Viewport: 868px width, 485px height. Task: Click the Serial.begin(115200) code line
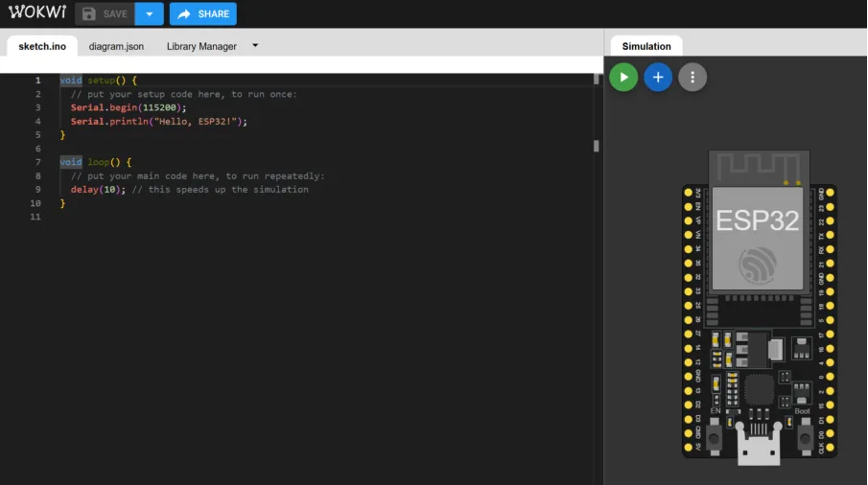pyautogui.click(x=129, y=107)
